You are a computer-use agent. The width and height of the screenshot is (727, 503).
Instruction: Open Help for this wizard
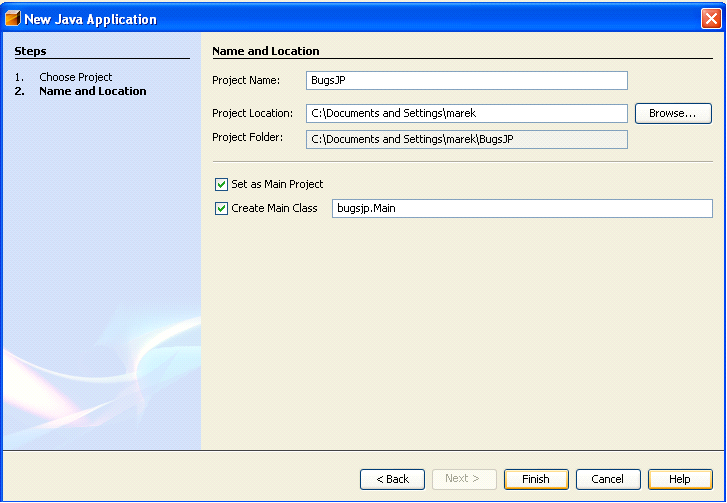680,479
